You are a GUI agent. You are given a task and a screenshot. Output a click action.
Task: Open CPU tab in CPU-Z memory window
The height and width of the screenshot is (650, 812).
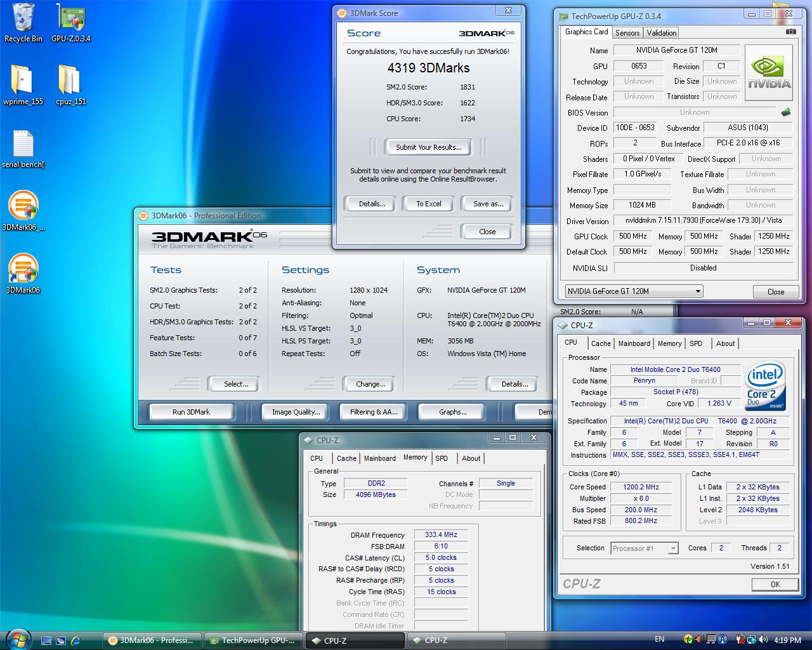(x=317, y=458)
